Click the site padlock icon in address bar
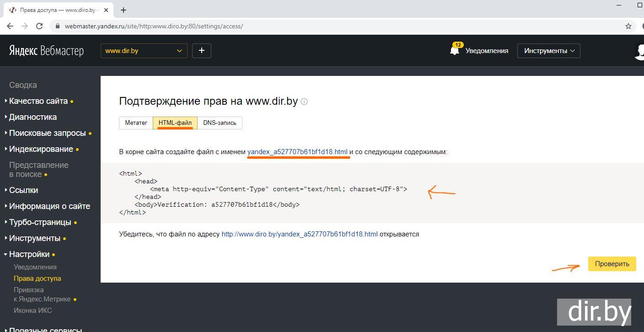Screen dimensions: 644x332 point(58,26)
